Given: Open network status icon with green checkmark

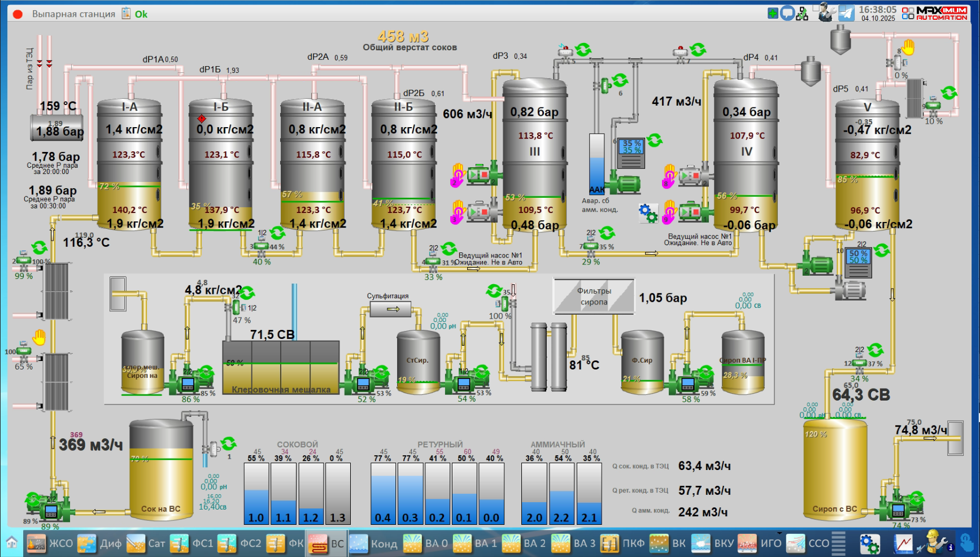Looking at the screenshot, I should (x=802, y=14).
